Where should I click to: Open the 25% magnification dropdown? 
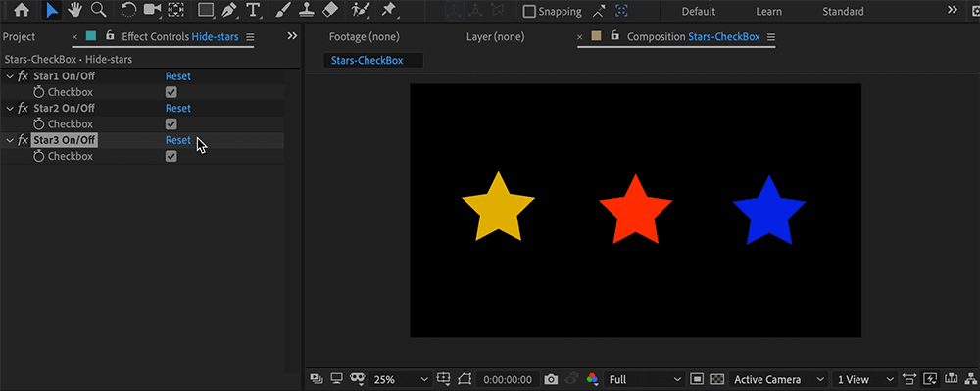[401, 379]
